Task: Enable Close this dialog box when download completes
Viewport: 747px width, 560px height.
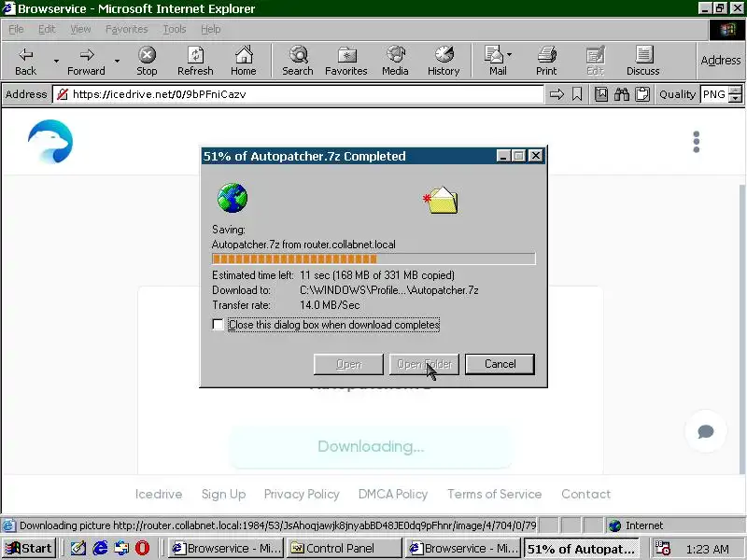Action: 218,324
